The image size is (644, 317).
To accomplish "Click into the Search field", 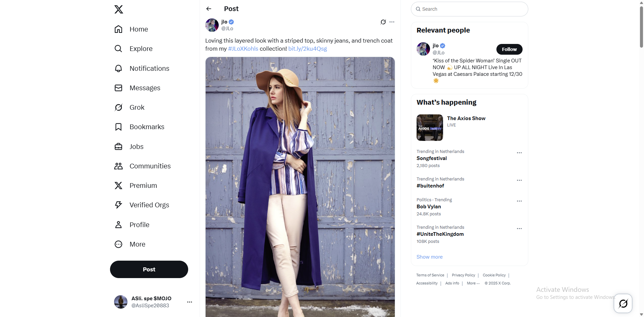I will (x=470, y=9).
